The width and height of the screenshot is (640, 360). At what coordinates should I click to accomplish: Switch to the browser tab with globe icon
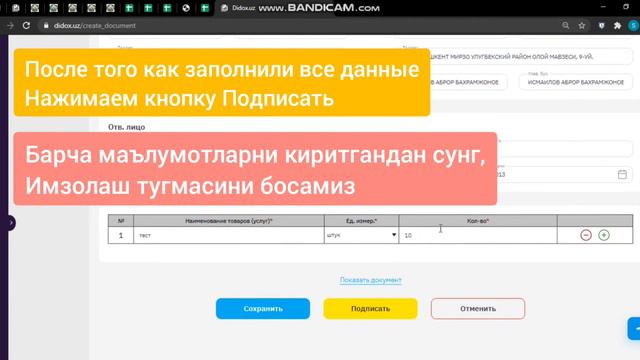click(186, 8)
